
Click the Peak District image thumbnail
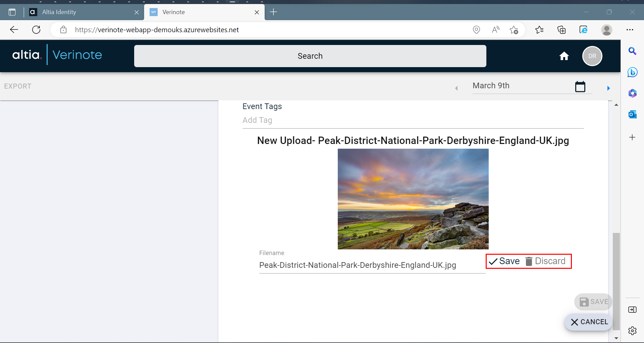point(413,199)
